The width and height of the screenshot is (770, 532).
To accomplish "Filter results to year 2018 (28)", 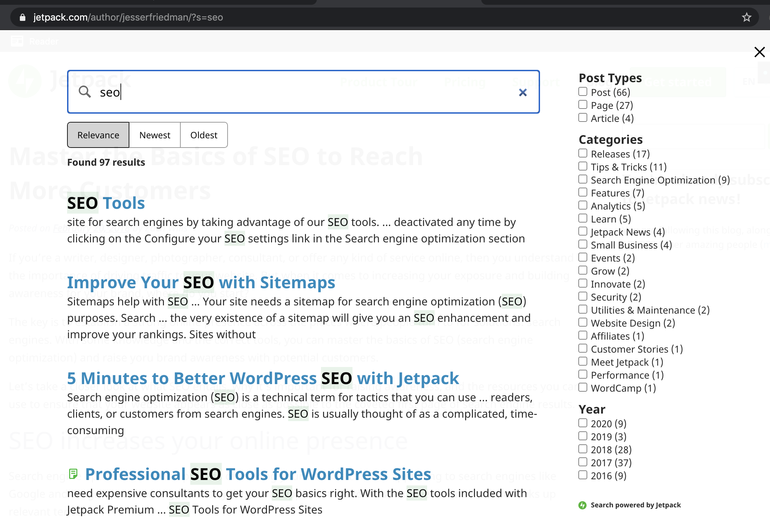I will coord(583,449).
